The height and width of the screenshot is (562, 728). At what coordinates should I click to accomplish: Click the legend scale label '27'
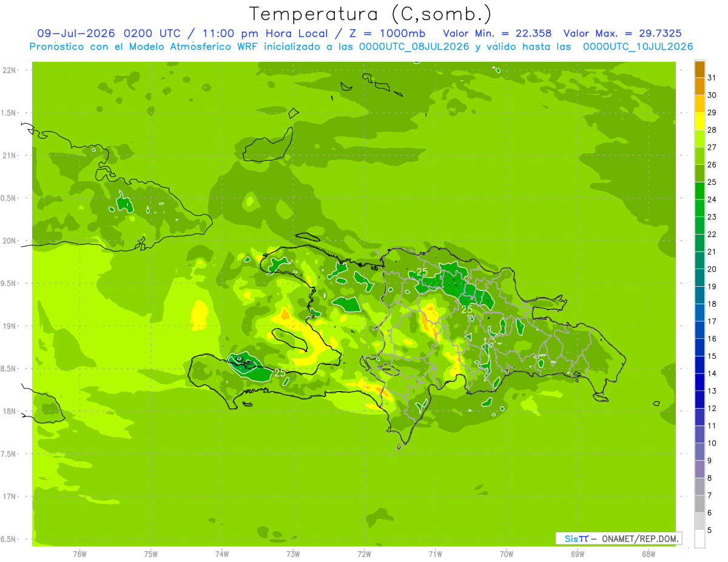click(712, 147)
